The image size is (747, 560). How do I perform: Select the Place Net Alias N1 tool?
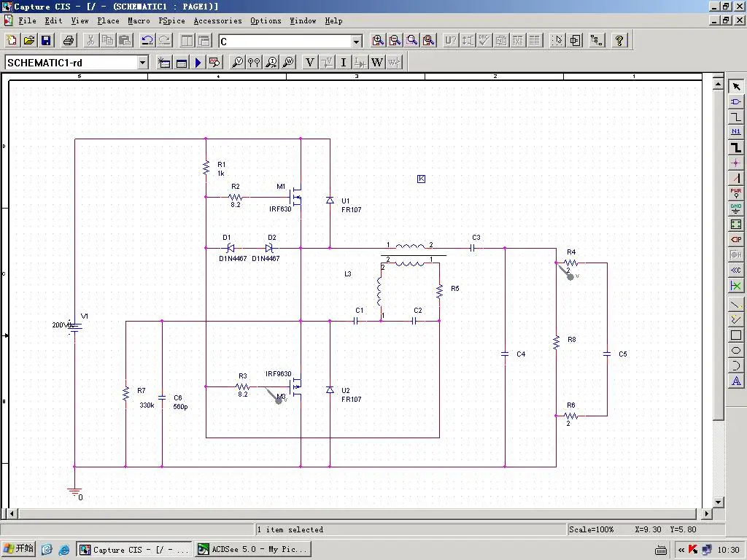coord(736,132)
